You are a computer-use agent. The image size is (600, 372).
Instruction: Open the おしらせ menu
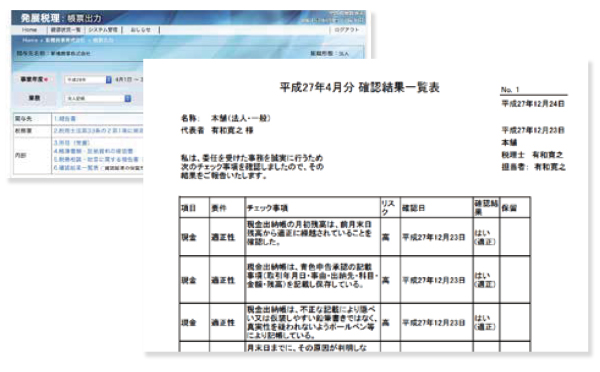(x=140, y=30)
